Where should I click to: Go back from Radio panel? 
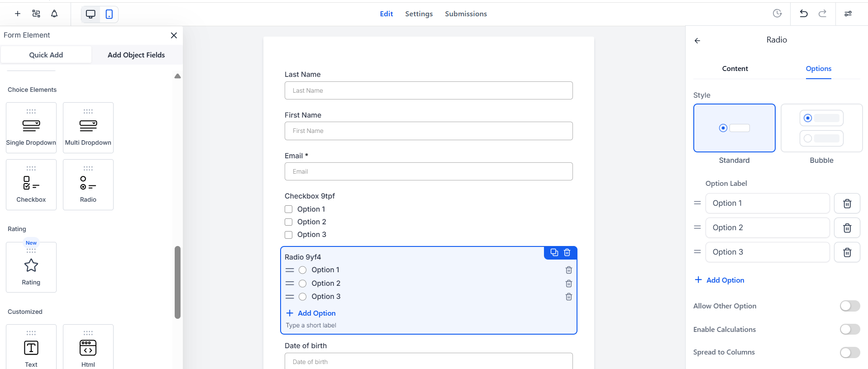point(697,41)
